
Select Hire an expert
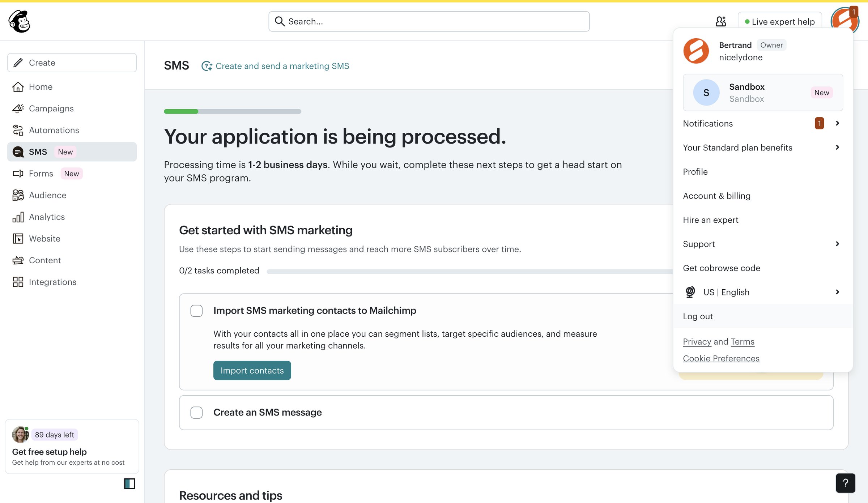click(x=763, y=220)
